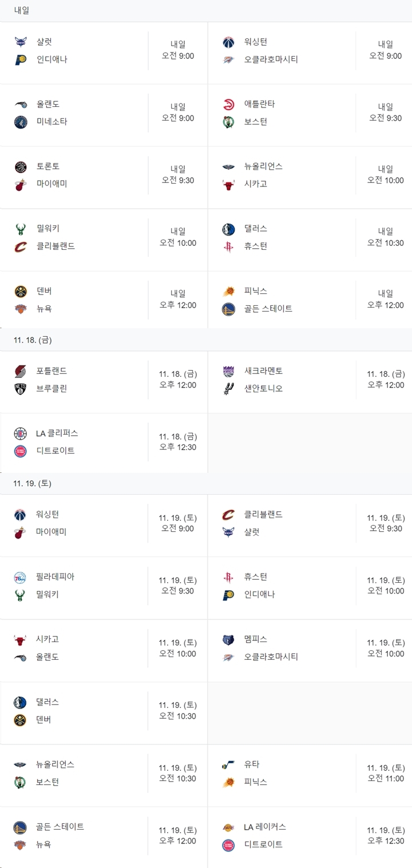Click the Sacramento Kings logo next to 새크라멘토
Screen dimensions: 412x868
pyautogui.click(x=228, y=371)
